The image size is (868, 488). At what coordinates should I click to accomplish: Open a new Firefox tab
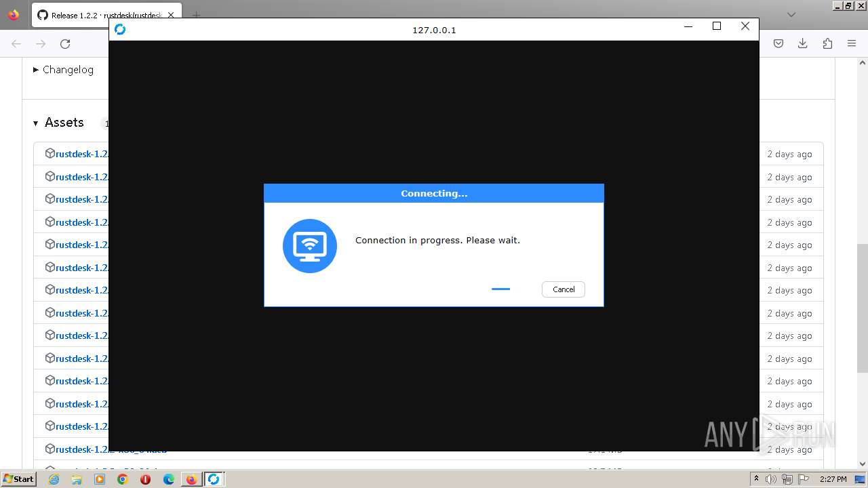196,15
